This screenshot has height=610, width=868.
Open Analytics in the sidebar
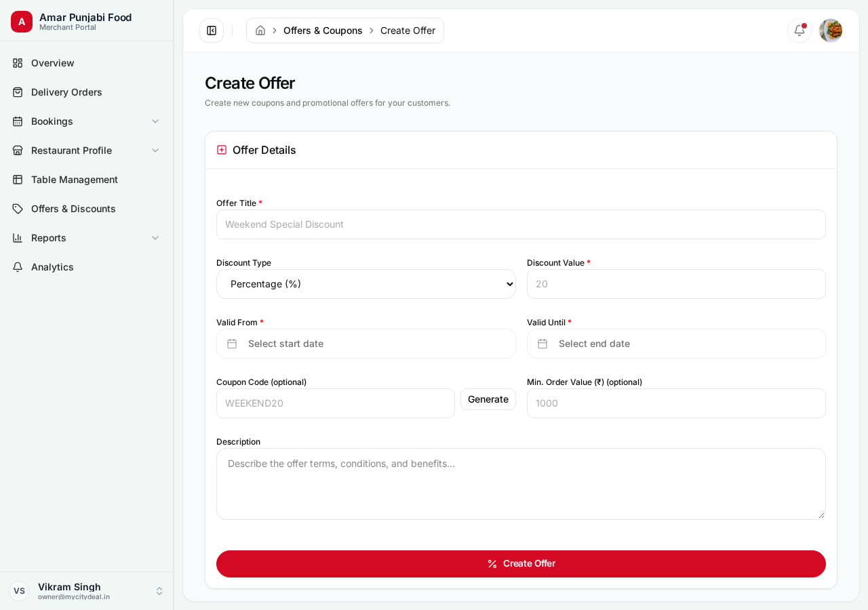(x=87, y=267)
